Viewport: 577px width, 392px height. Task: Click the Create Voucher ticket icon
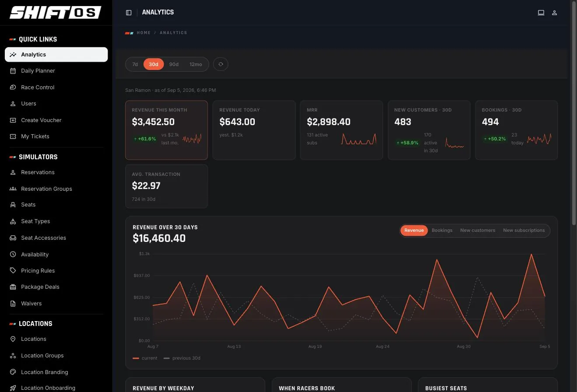click(13, 120)
